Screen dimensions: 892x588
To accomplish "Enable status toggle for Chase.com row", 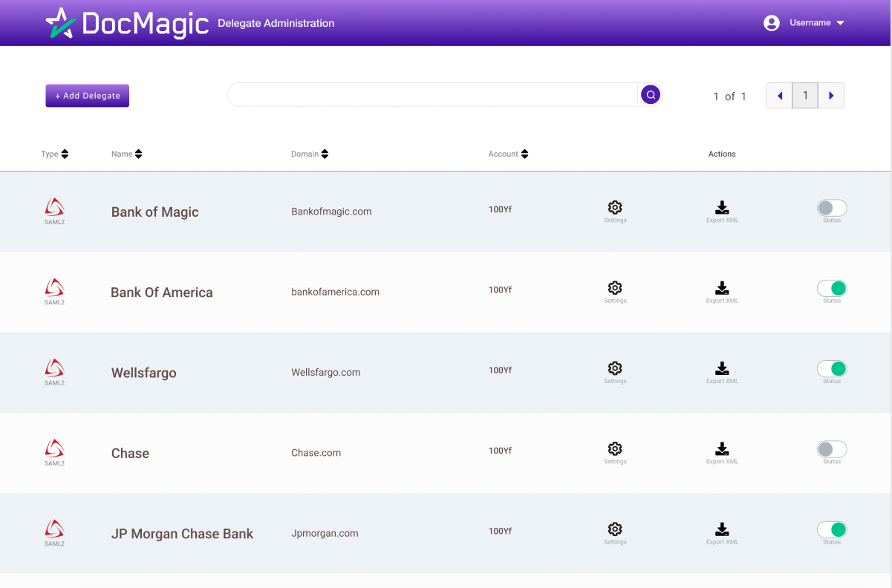I will 832,449.
